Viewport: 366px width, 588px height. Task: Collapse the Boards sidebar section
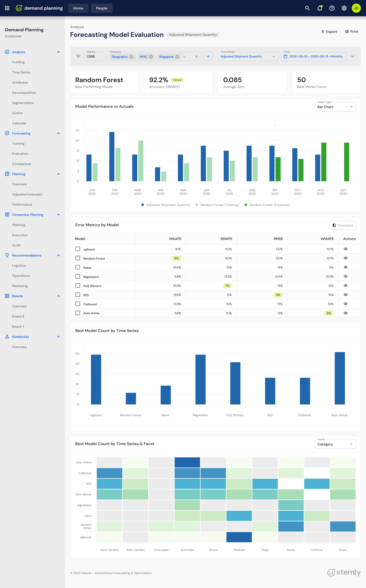tap(58, 296)
